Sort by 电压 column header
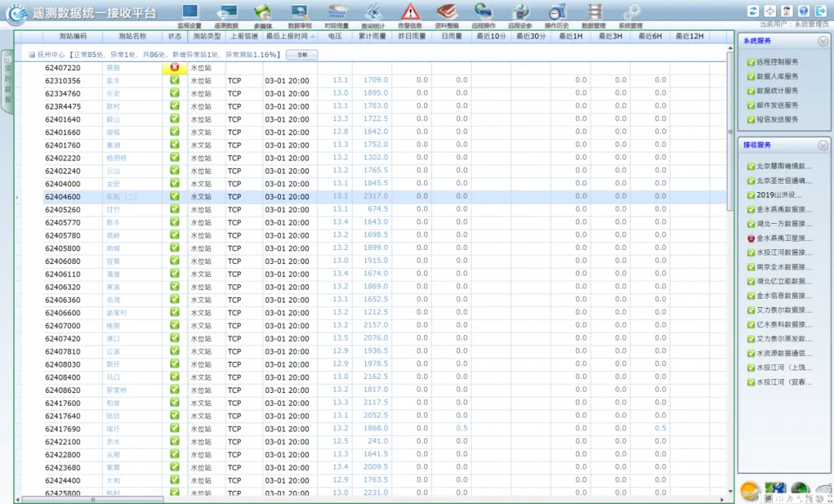The image size is (834, 504). [x=335, y=36]
